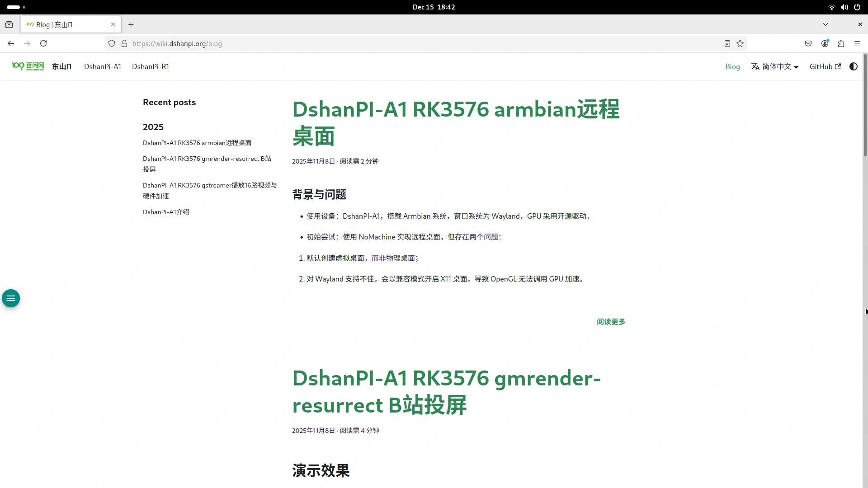Image resolution: width=868 pixels, height=488 pixels.
Task: Open the DshanPi-A1 navigation item
Action: click(103, 66)
